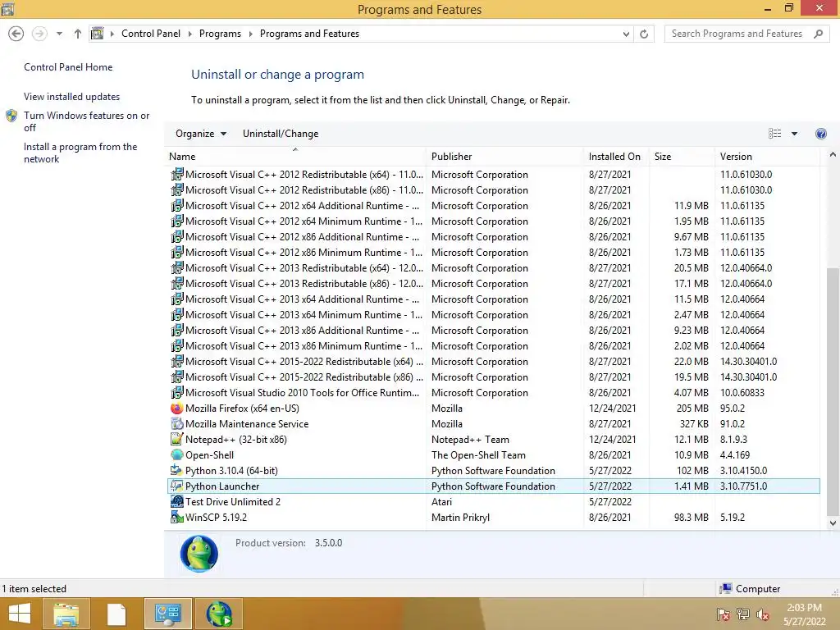
Task: Select Visual C++ 2013 x64 Minimum Runtime row
Action: coord(493,315)
